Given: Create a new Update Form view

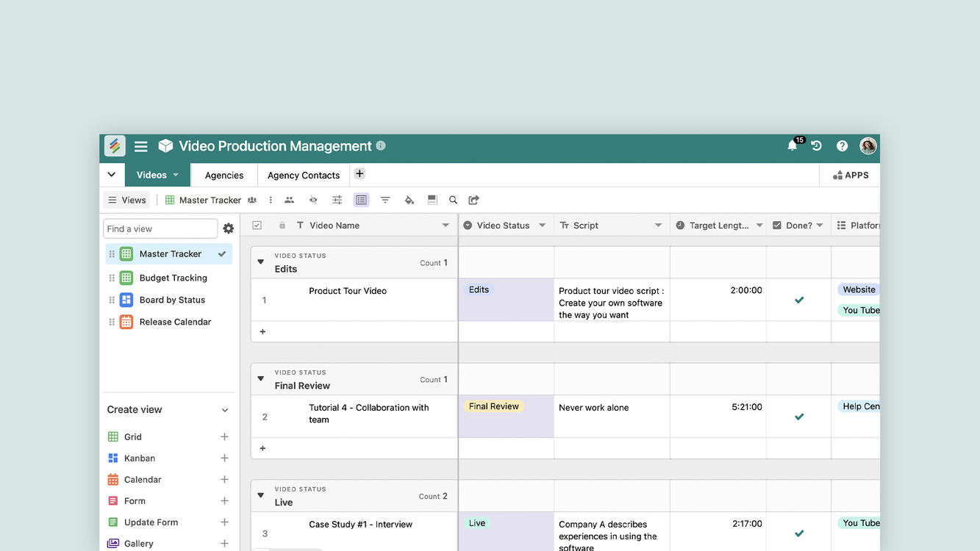Looking at the screenshot, I should click(224, 522).
